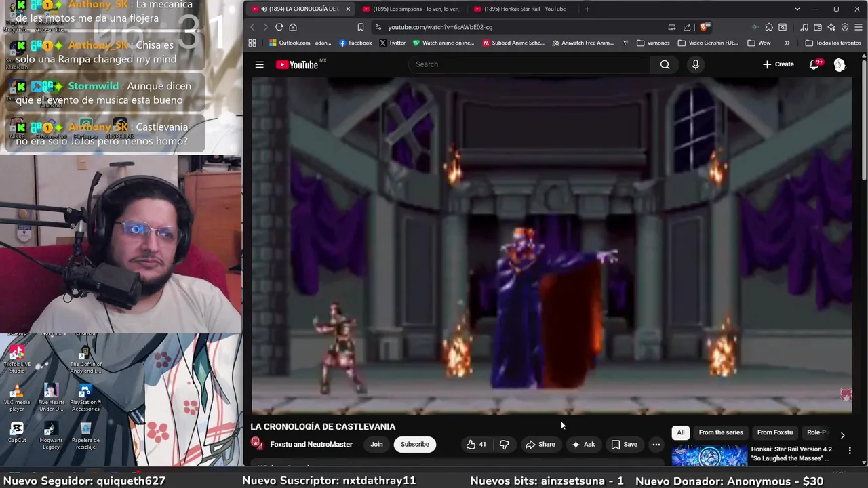Share the video with Share button

(x=540, y=445)
